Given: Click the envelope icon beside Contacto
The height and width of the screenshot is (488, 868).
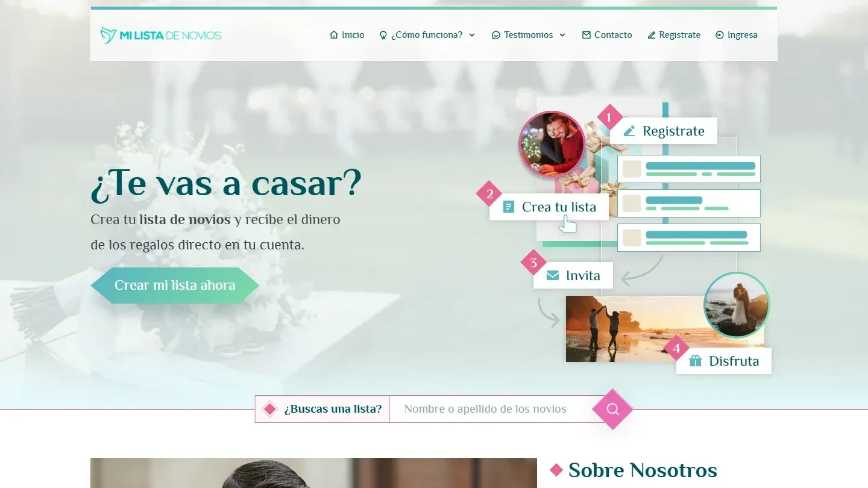Looking at the screenshot, I should coord(587,35).
